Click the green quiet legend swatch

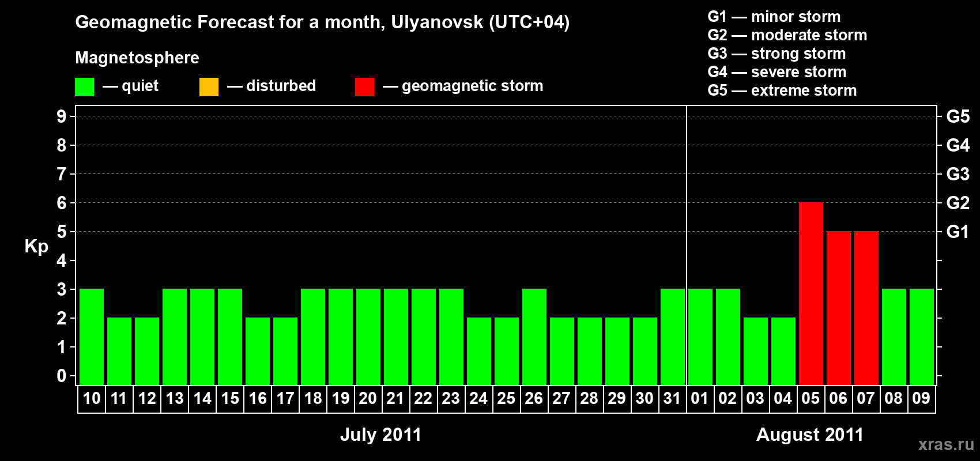click(84, 87)
